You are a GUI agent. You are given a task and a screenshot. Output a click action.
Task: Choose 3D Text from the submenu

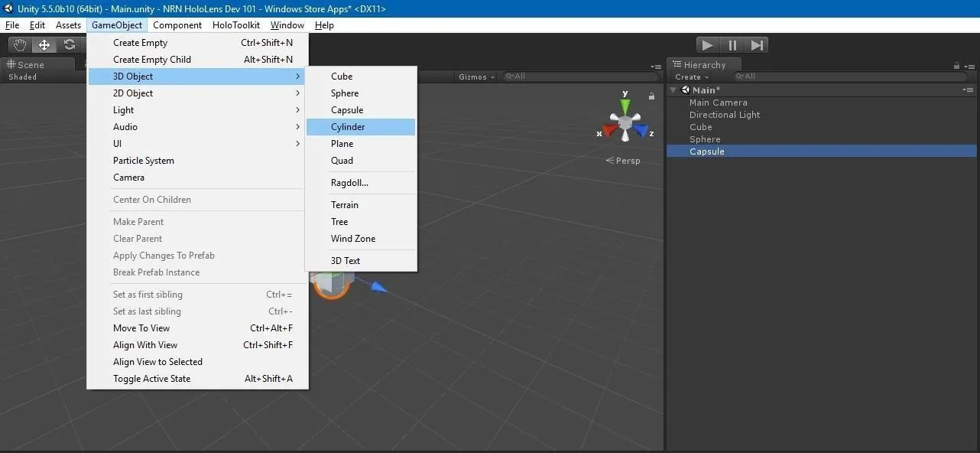(361, 261)
